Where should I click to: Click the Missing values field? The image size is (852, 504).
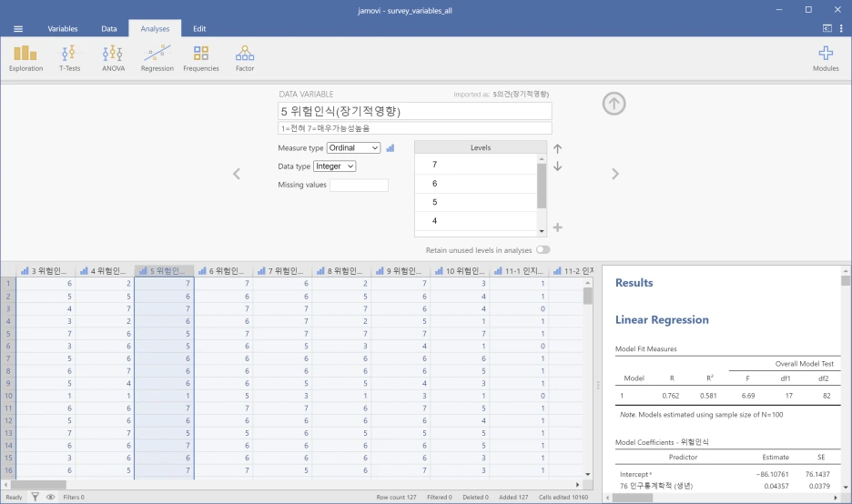[x=360, y=186]
